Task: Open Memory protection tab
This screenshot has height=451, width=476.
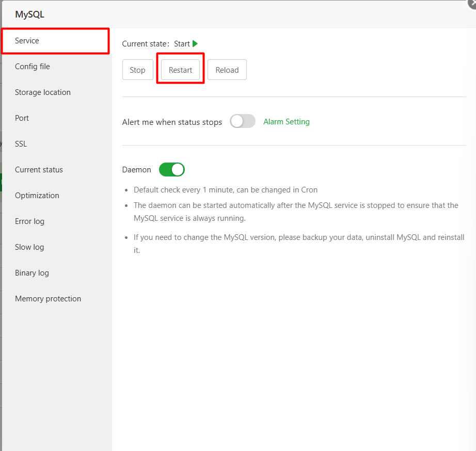Action: [x=57, y=299]
